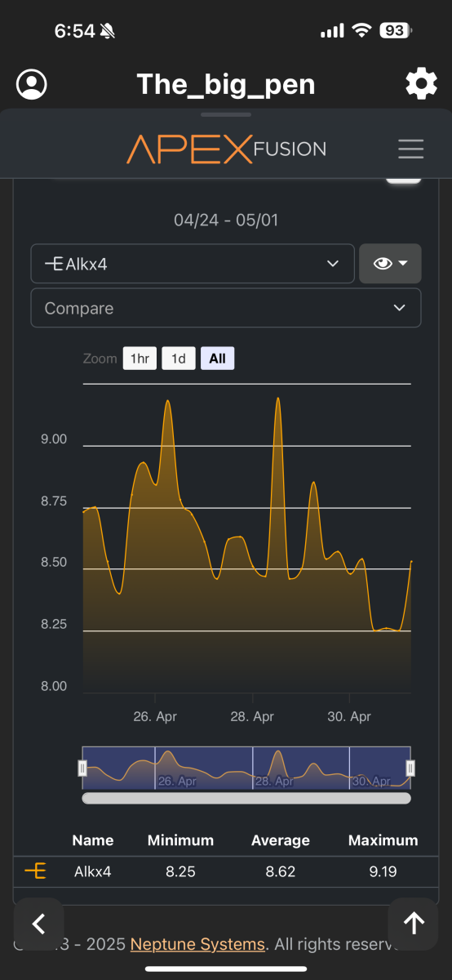
Task: Toggle the eye visibility dropdown button
Action: [390, 264]
